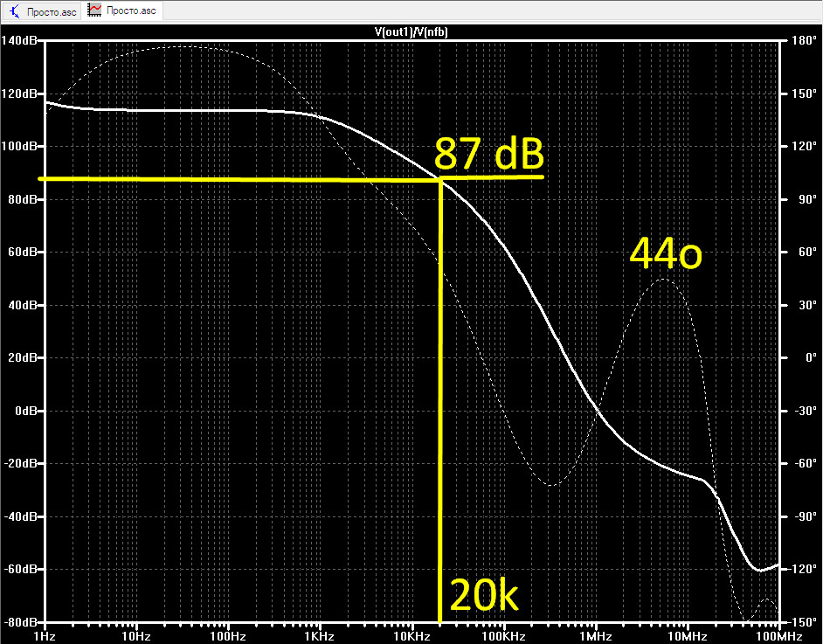This screenshot has width=823, height=644.
Task: Click the -20dB left axis label
Action: click(x=20, y=463)
